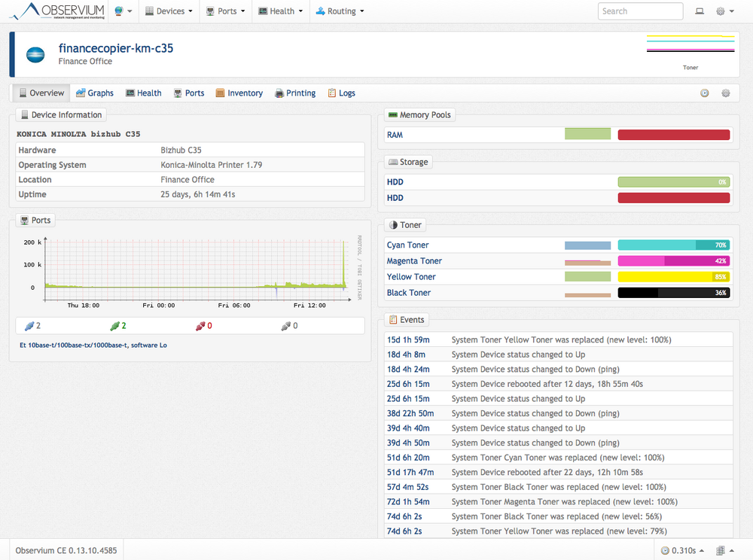
Task: Click the red HDD usage bar
Action: pos(674,198)
